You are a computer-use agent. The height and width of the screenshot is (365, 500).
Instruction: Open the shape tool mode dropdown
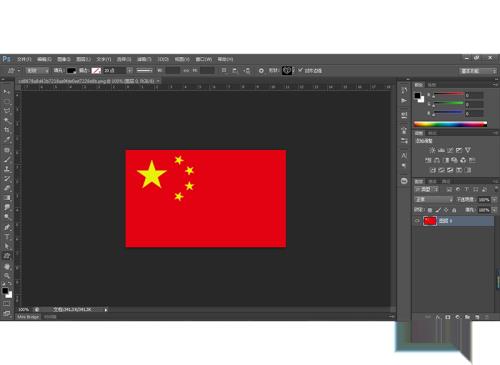[37, 71]
